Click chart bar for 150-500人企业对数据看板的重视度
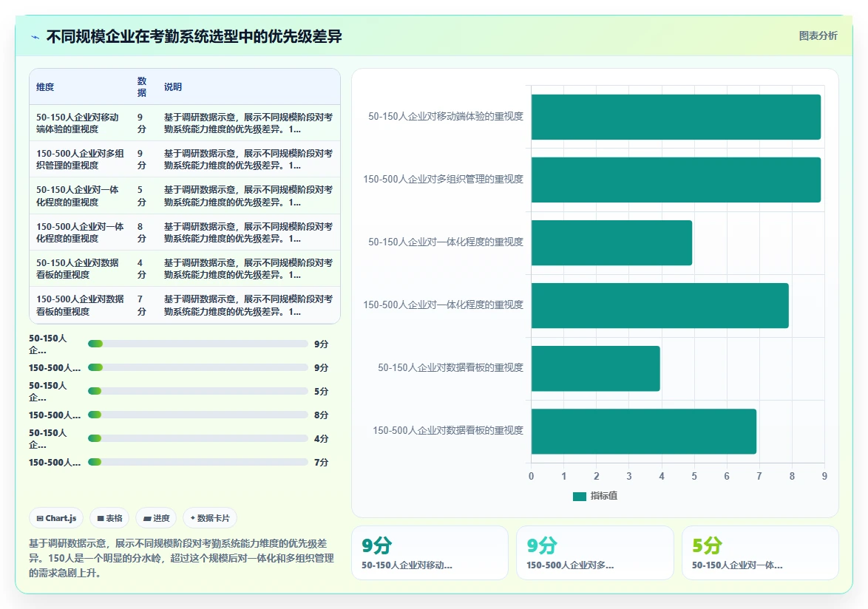The image size is (868, 609). [x=644, y=432]
